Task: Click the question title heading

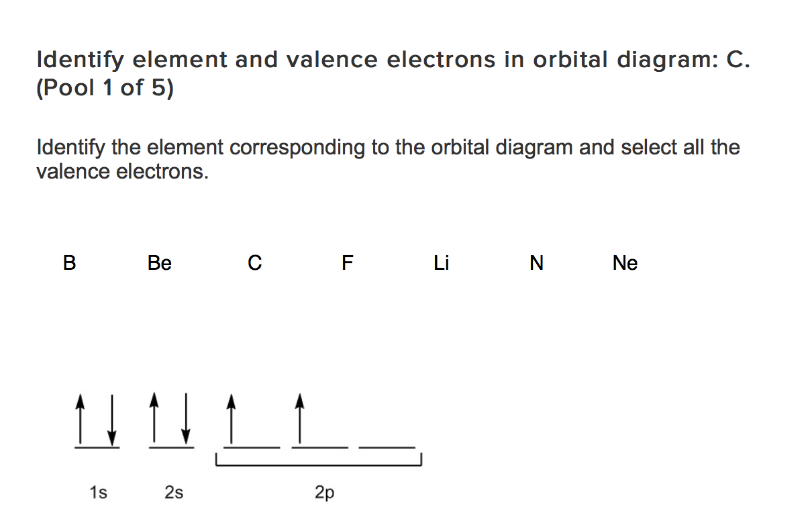Action: (x=393, y=73)
